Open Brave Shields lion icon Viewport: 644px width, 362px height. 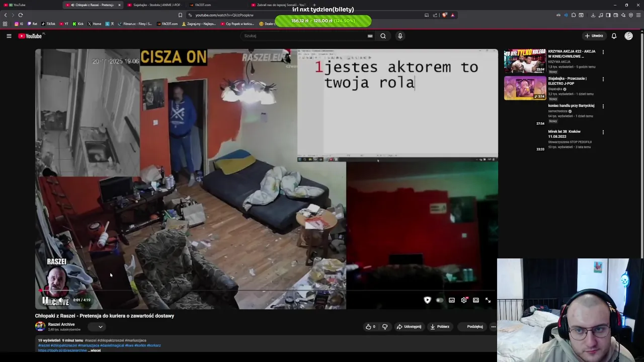click(445, 15)
